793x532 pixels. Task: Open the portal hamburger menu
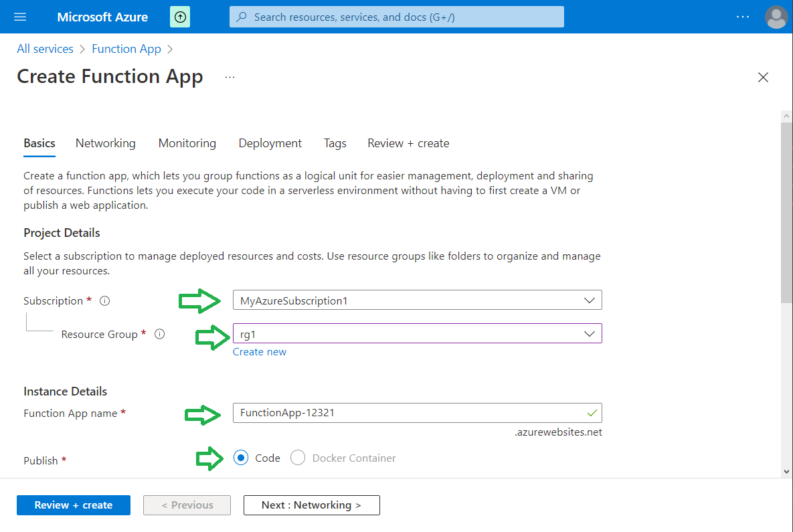coord(20,17)
